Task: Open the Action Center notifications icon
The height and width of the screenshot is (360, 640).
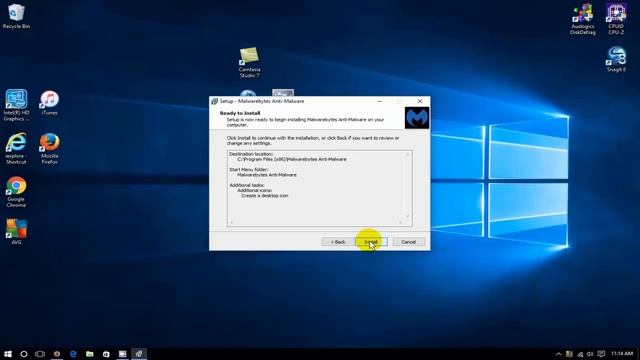Action: point(601,354)
